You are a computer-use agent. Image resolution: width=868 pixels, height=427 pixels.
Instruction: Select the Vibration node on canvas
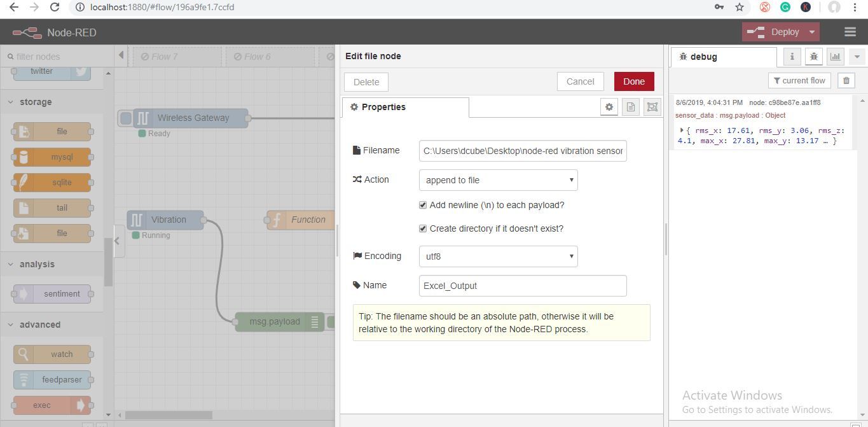165,220
